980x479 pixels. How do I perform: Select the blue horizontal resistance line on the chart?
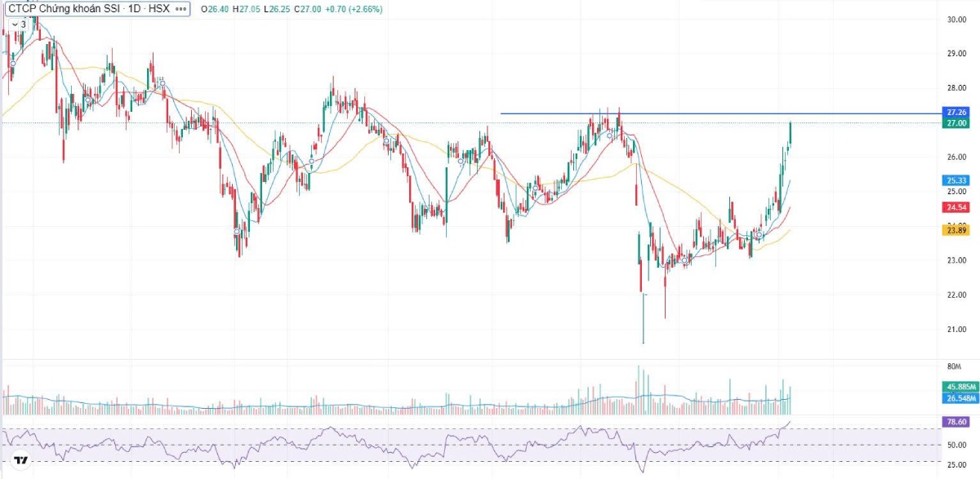735,112
